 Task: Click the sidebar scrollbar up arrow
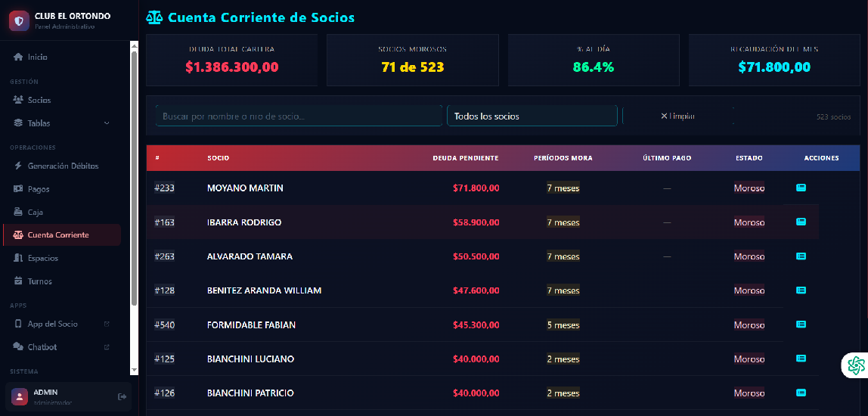pyautogui.click(x=134, y=45)
